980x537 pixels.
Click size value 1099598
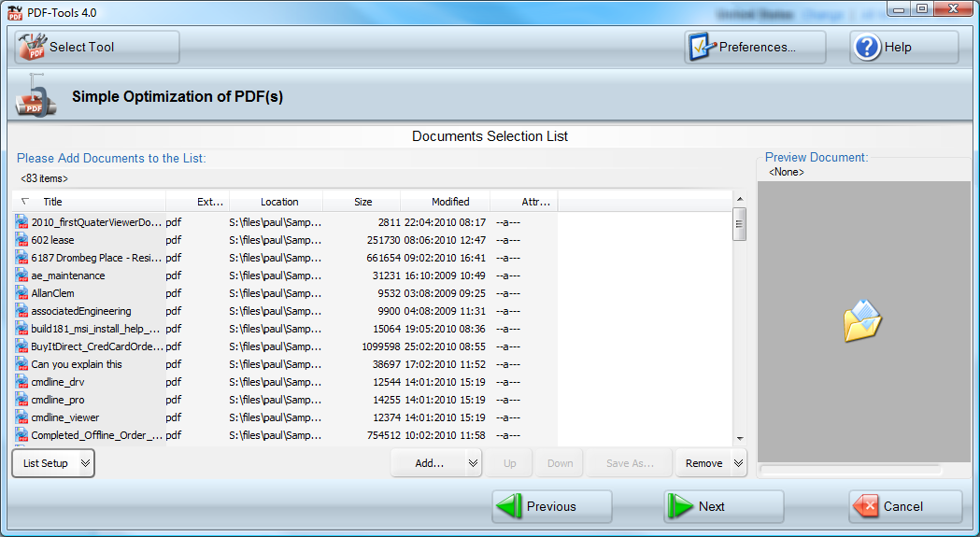tap(381, 346)
